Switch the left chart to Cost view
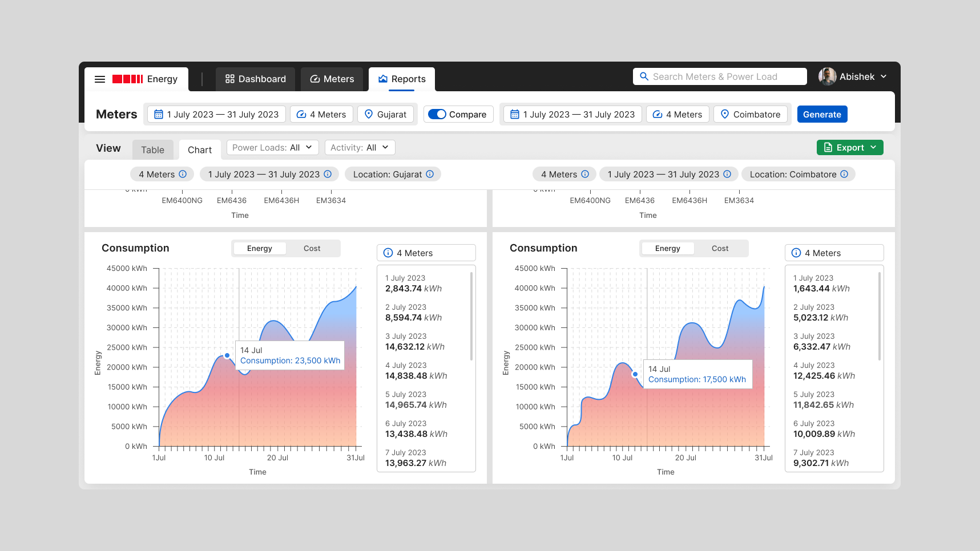This screenshot has height=551, width=980. (312, 248)
